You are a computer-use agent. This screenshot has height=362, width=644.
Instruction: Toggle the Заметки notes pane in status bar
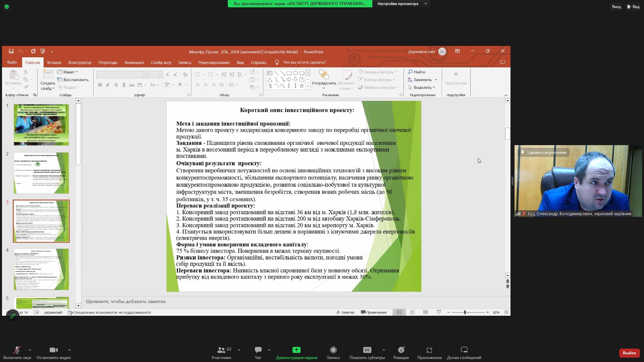pos(345,312)
